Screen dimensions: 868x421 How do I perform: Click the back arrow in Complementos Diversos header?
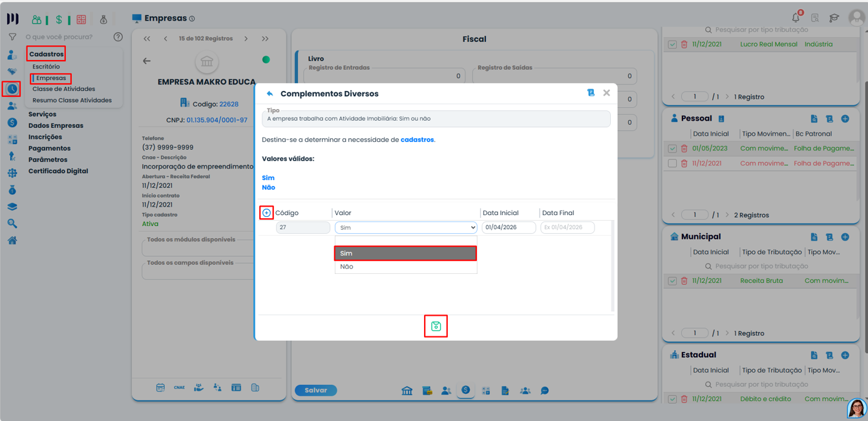point(270,94)
